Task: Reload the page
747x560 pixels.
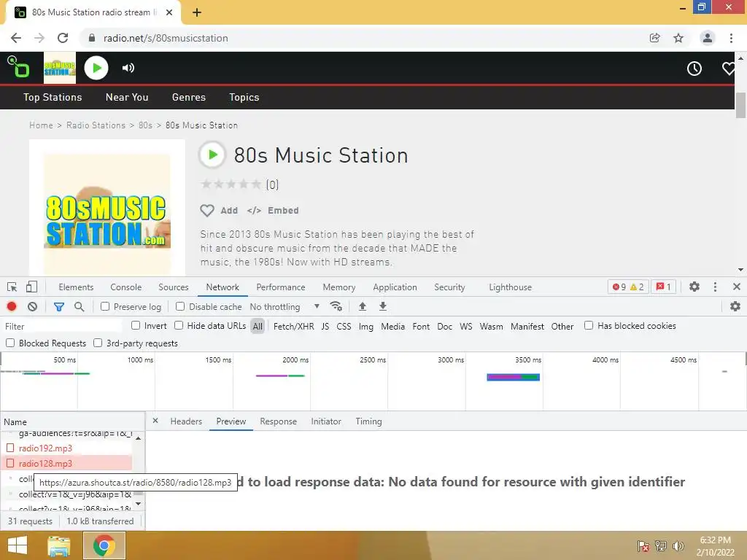Action: coord(63,38)
